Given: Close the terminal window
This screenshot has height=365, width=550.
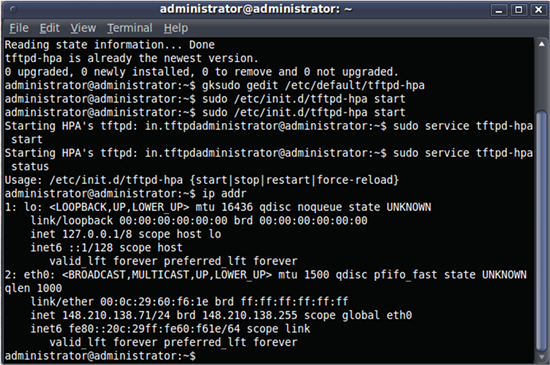Looking at the screenshot, I should coord(538,10).
